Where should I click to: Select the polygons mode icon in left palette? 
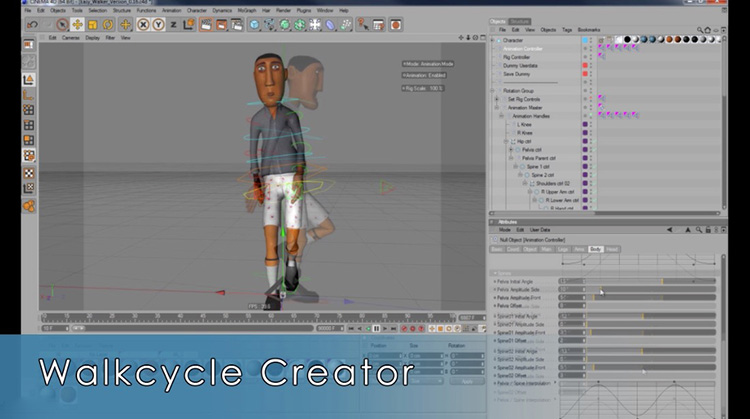point(29,140)
